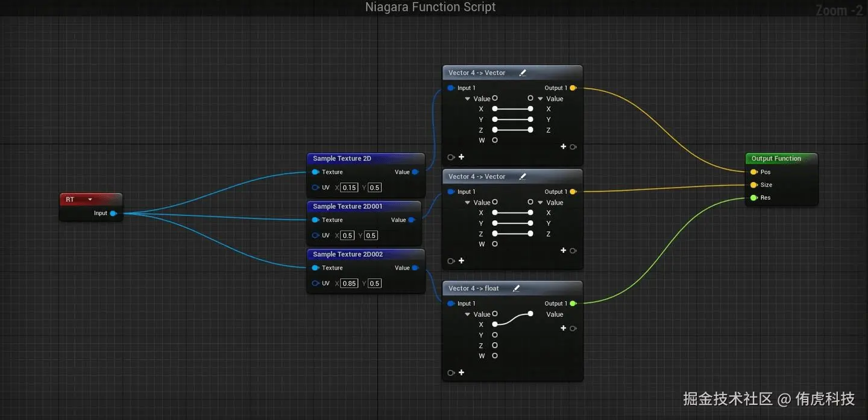Click the "Zoom -2" indicator text
Viewport: 868px width, 420px height.
tap(839, 10)
